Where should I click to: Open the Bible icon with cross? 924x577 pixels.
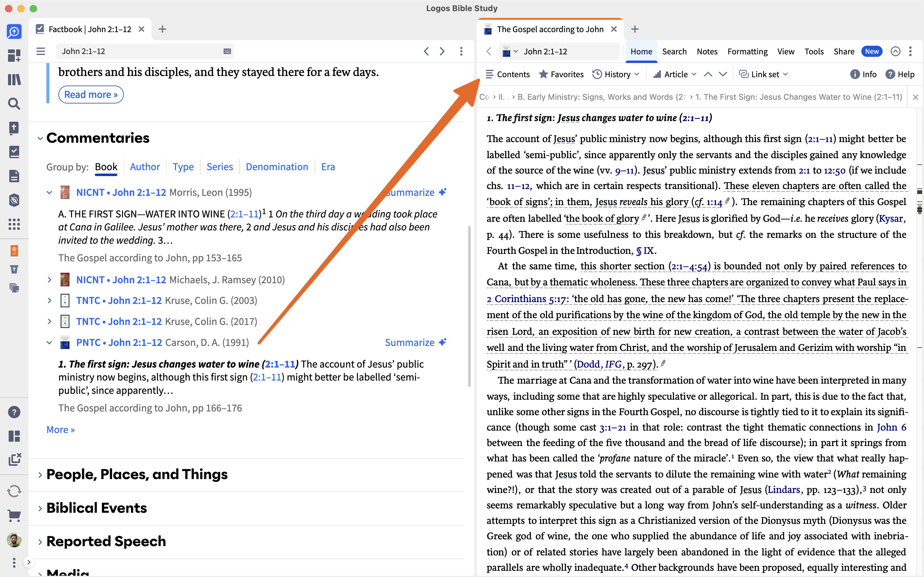pos(14,128)
